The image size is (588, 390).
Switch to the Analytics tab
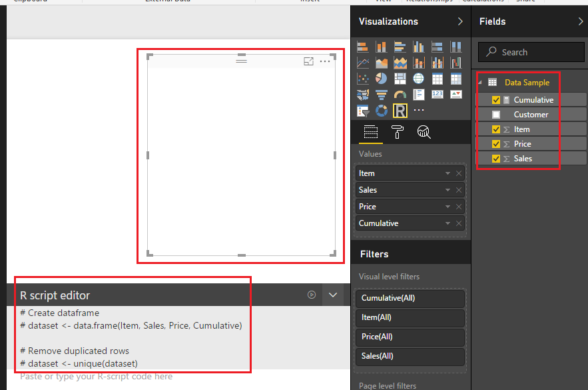[x=424, y=132]
